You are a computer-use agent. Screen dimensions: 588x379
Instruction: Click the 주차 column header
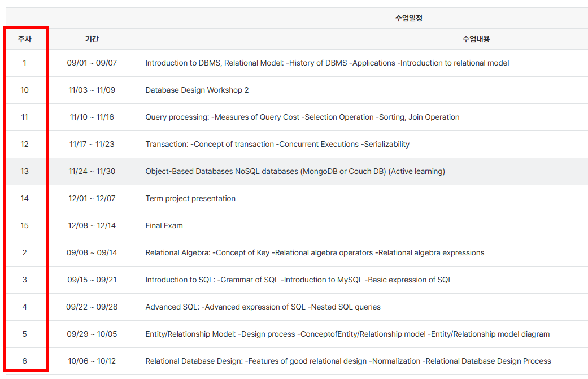point(24,39)
